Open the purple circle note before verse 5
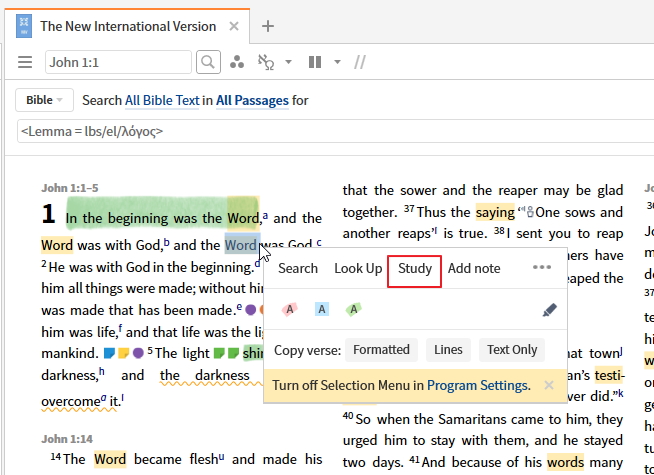 click(x=138, y=353)
